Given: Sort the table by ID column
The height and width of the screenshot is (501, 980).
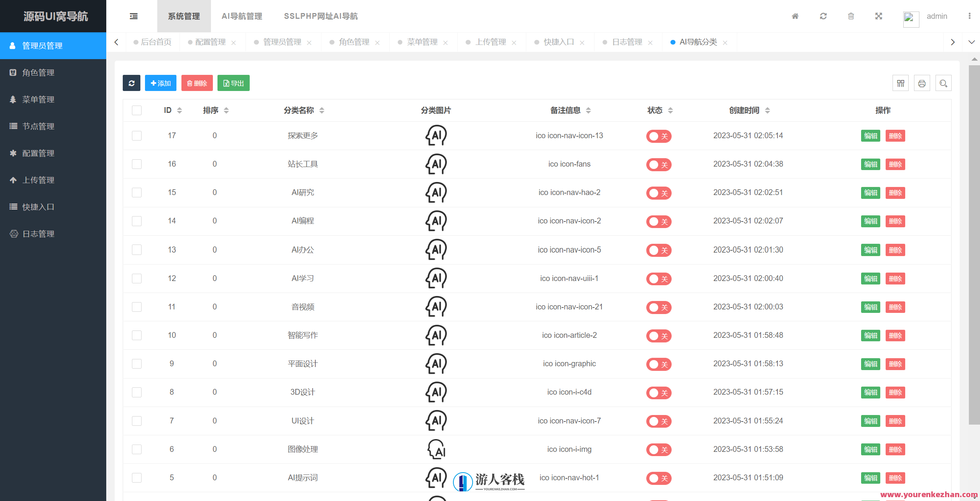Looking at the screenshot, I should click(x=179, y=110).
